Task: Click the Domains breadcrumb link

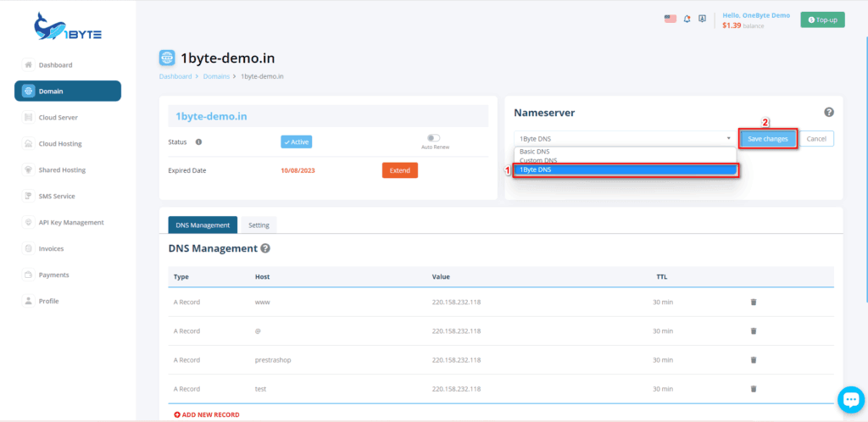Action: 216,76
